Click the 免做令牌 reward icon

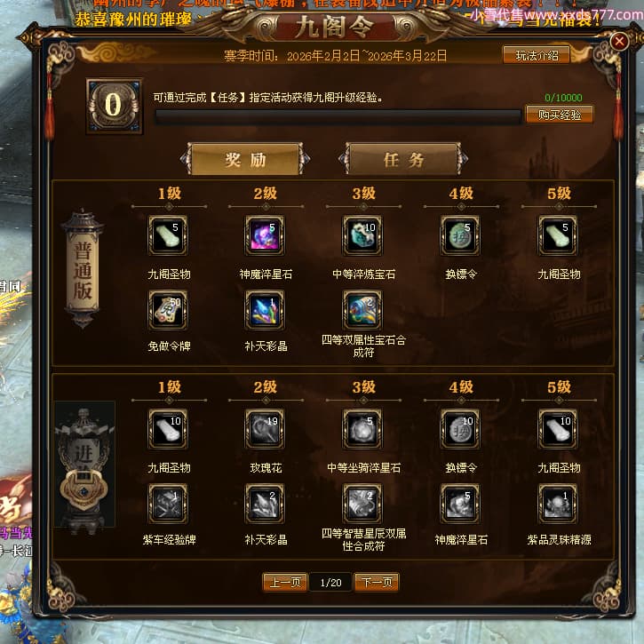tap(168, 311)
